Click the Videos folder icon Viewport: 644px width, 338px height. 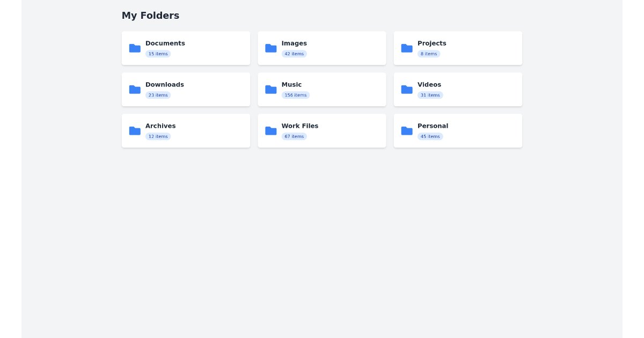click(x=407, y=90)
